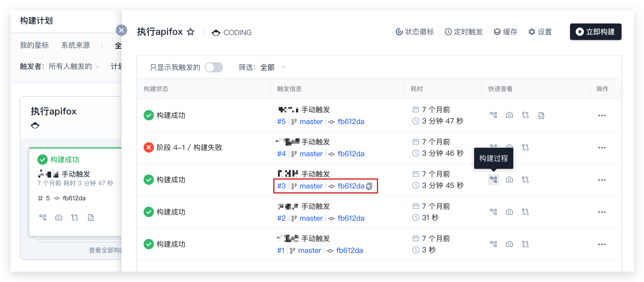Open more actions menu for build #5
The height and width of the screenshot is (282, 644).
(602, 115)
